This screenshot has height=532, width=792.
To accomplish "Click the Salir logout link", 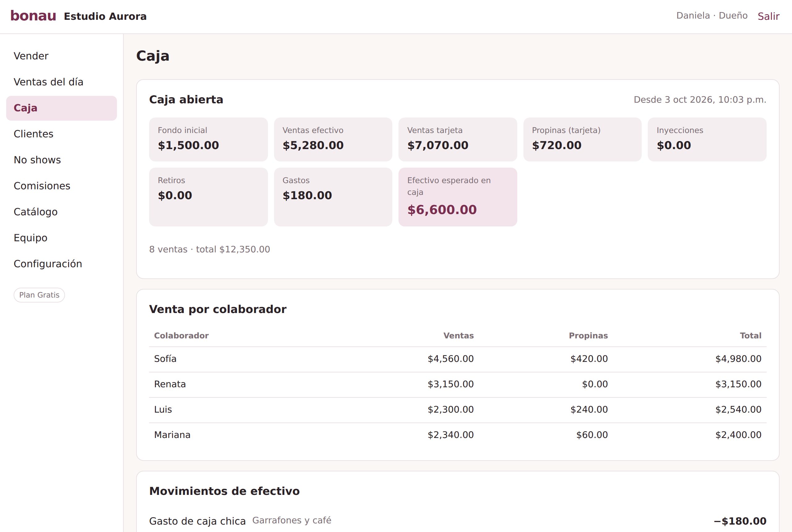I will click(768, 16).
